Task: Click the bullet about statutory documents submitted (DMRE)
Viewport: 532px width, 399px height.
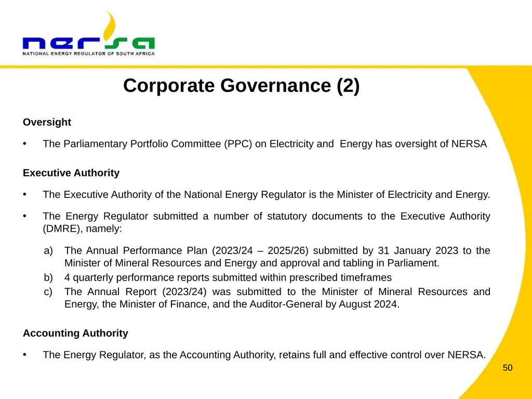Action: 267,222
